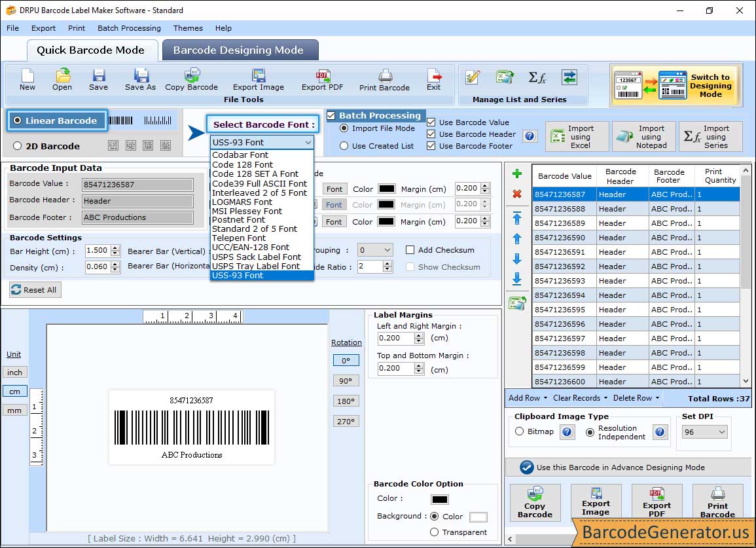Open the edit list pencil icon
This screenshot has height=548, width=756.
473,77
